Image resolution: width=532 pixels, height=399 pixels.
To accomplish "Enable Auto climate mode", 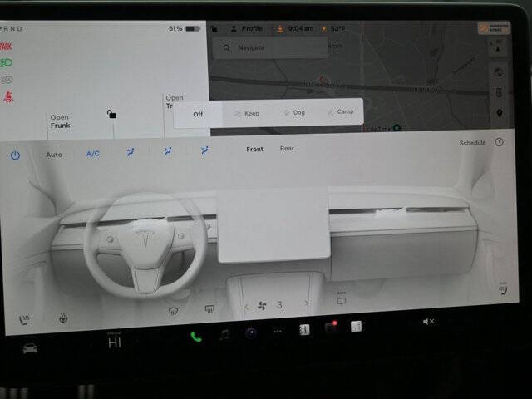I will [54, 155].
